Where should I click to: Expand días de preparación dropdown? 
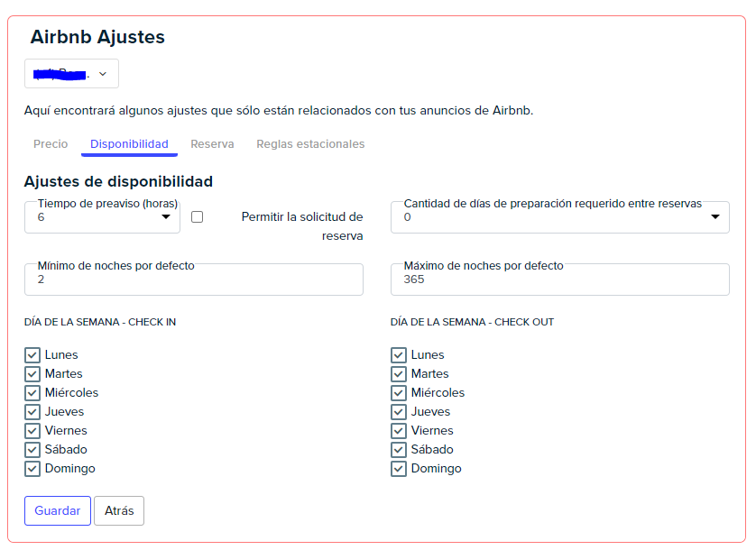[x=559, y=217]
